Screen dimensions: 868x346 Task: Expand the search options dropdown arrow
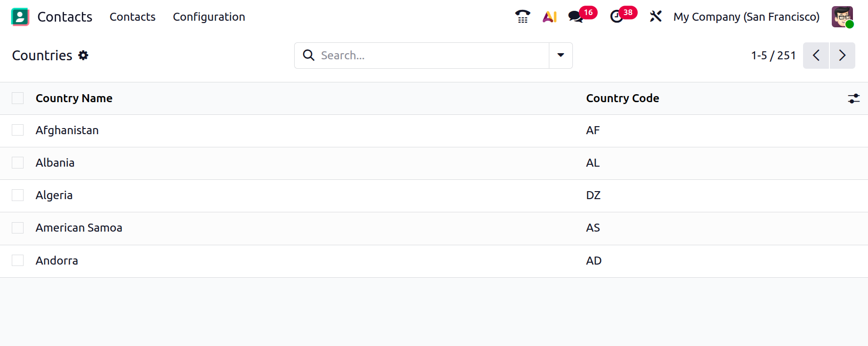click(x=561, y=56)
